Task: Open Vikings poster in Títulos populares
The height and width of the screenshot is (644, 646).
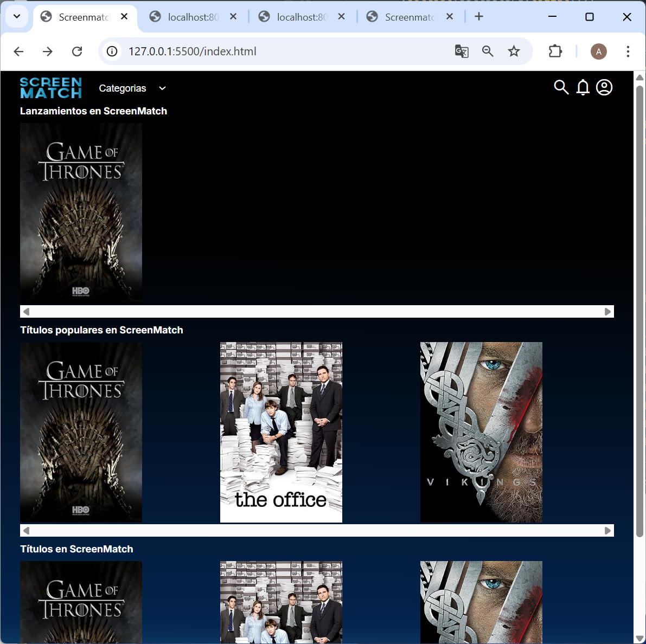Action: pyautogui.click(x=481, y=433)
